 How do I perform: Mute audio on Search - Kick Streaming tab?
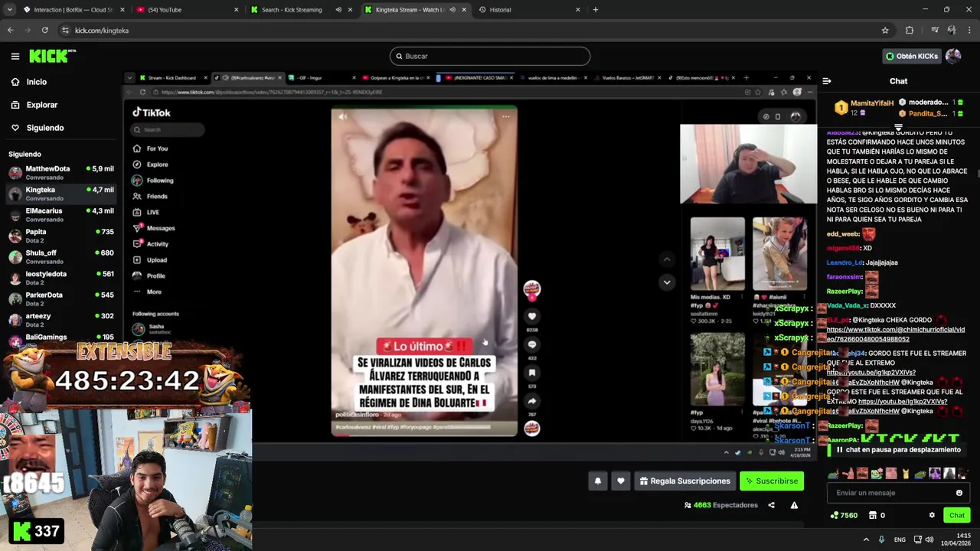point(338,10)
